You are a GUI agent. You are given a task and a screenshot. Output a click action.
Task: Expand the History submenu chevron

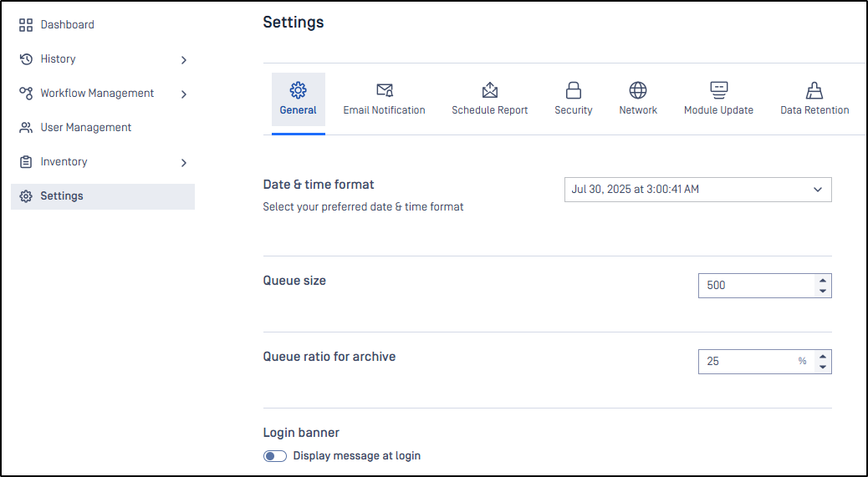coord(184,59)
